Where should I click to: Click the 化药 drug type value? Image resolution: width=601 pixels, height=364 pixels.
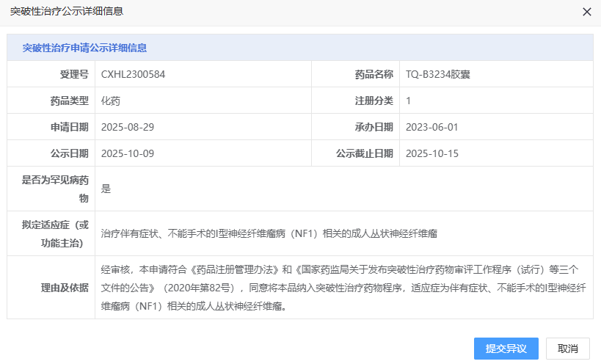click(110, 101)
